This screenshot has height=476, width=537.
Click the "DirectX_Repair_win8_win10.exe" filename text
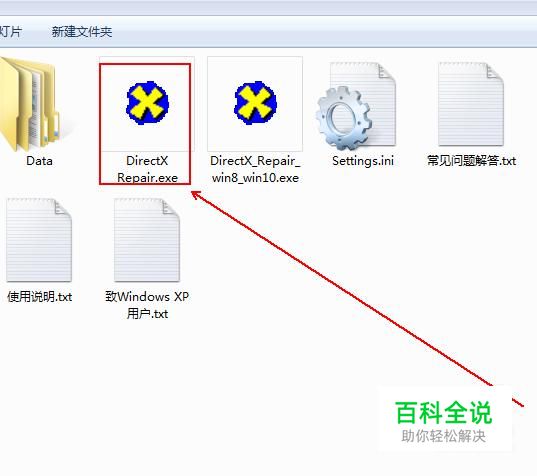[255, 169]
